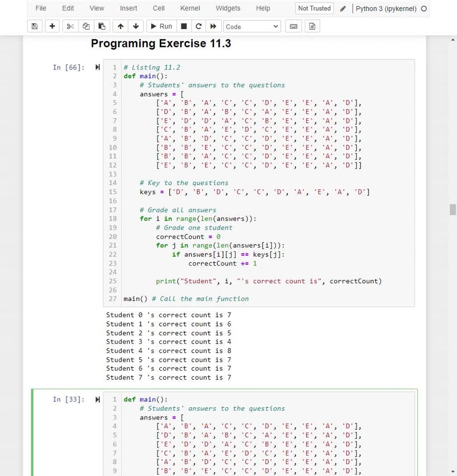Open the Code cell type dropdown
The height and width of the screenshot is (476, 457).
[252, 26]
